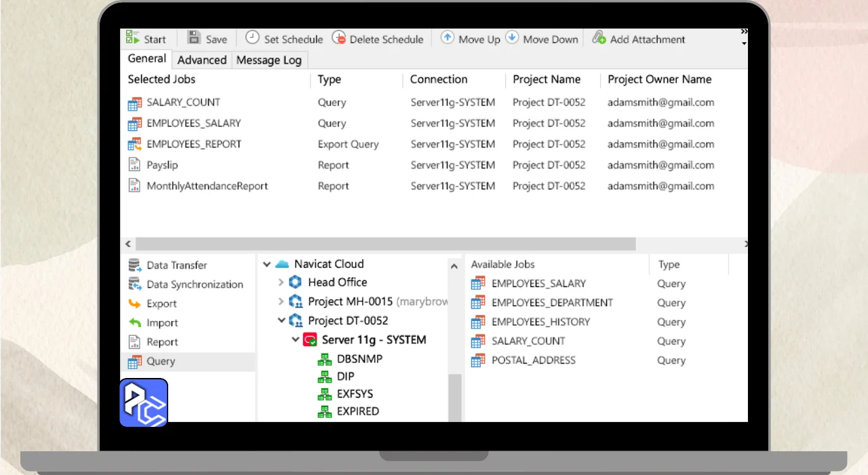Switch to the Advanced tab
The image size is (868, 475).
tap(201, 60)
